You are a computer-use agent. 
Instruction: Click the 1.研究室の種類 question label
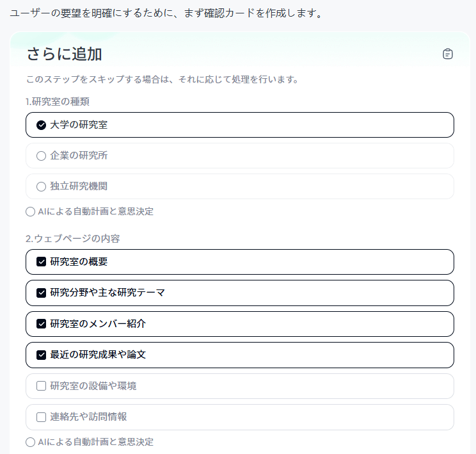(58, 102)
